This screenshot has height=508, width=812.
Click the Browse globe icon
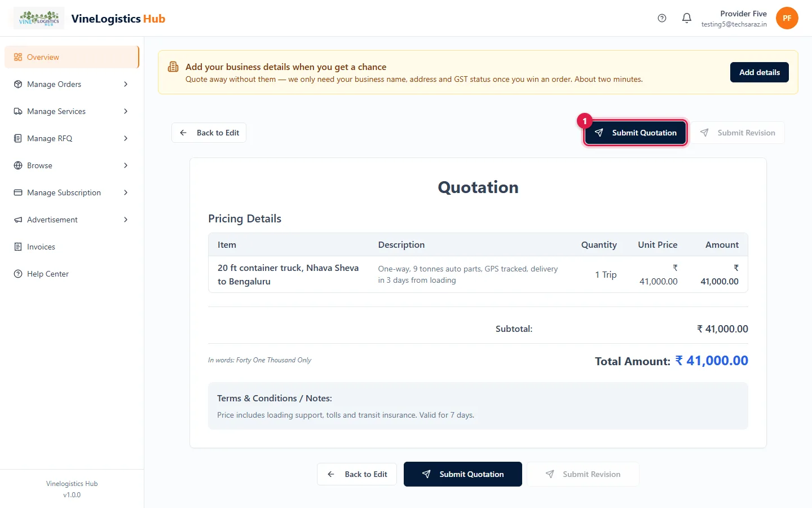coord(18,165)
